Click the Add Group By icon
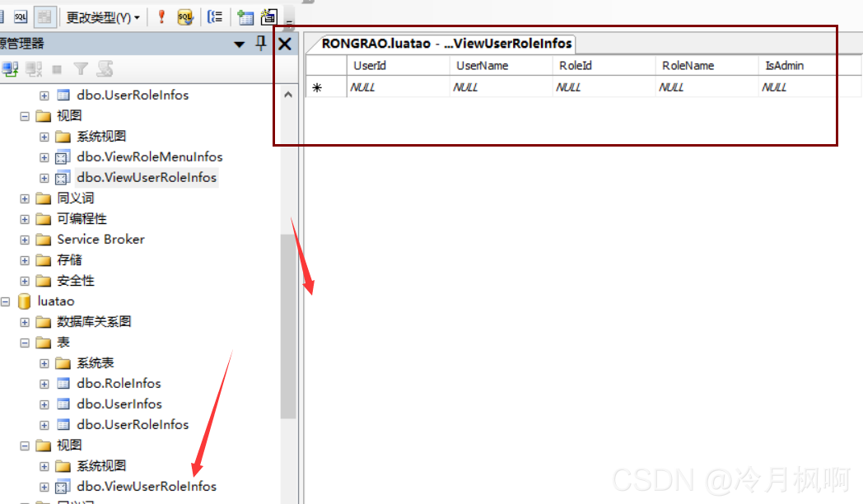Screen dimensions: 863x504 click(215, 17)
